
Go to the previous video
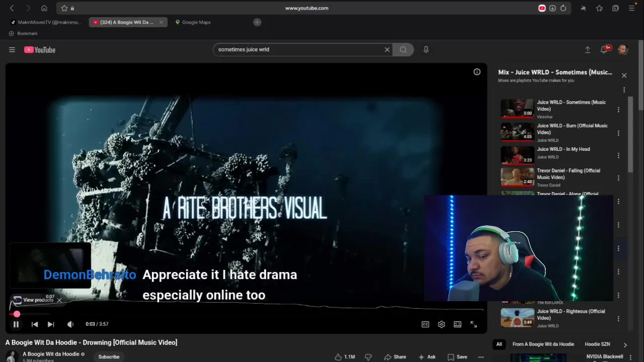point(35,324)
